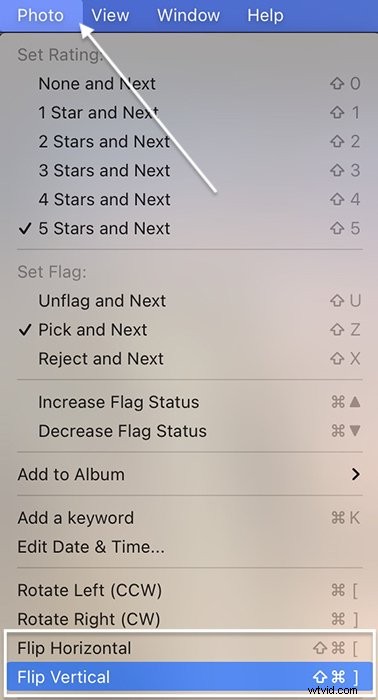
Task: Click Decrease Flag Status
Action: click(x=189, y=431)
